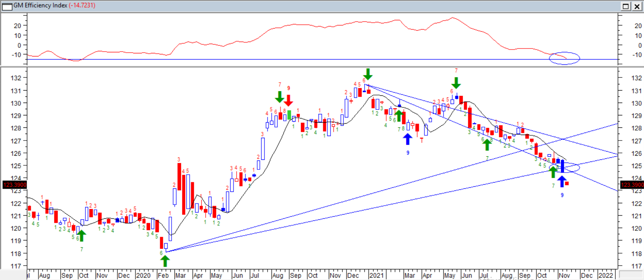Select the ellipse in the GM Efficiency Index panel
644x280 pixels.
click(x=565, y=58)
